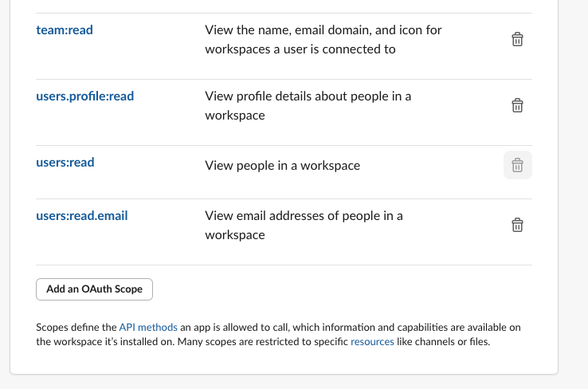Open the API methods link
The width and height of the screenshot is (588, 389).
coord(148,328)
